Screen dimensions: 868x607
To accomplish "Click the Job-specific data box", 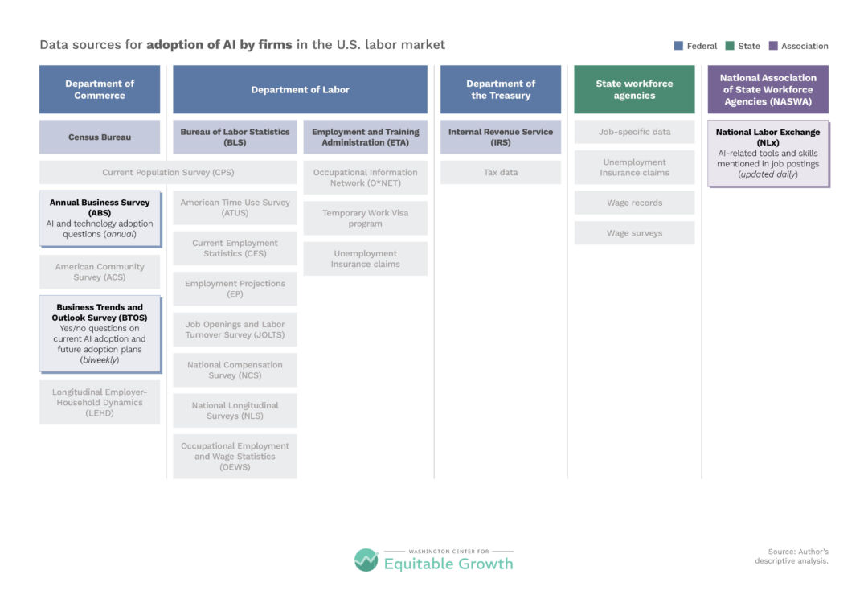I will point(634,132).
